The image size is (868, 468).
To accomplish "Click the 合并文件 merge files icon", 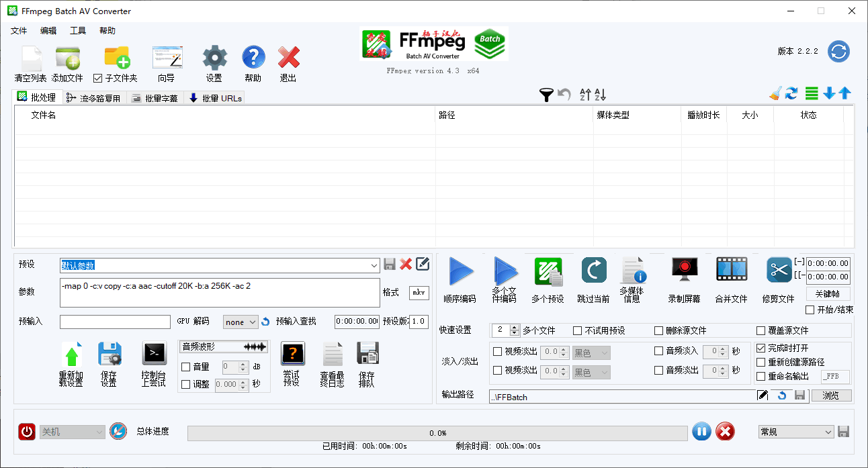I will (x=732, y=269).
